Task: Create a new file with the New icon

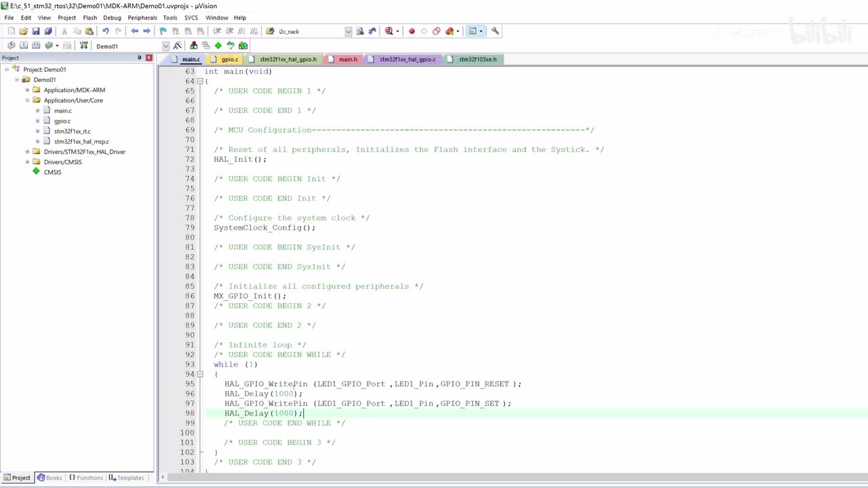Action: (11, 31)
